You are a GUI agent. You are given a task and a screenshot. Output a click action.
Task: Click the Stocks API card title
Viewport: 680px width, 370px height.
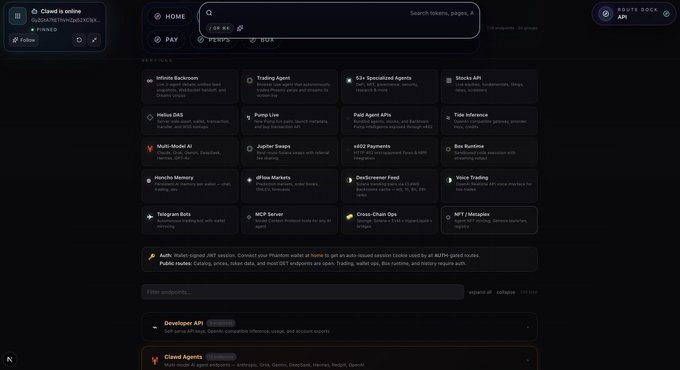[x=468, y=78]
